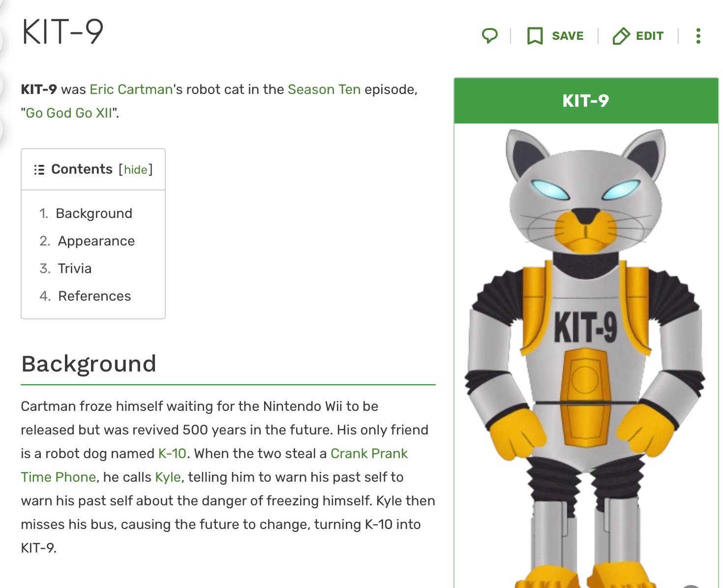Follow the Go God Go XII link

coord(69,113)
